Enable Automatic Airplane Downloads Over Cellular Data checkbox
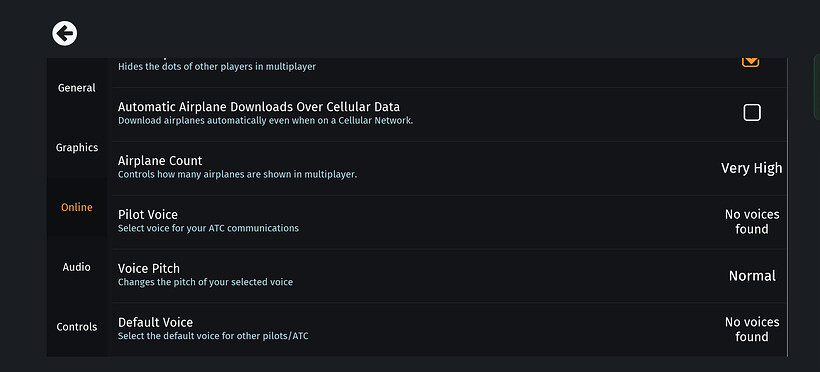Viewport: 820px width, 372px height. tap(751, 112)
